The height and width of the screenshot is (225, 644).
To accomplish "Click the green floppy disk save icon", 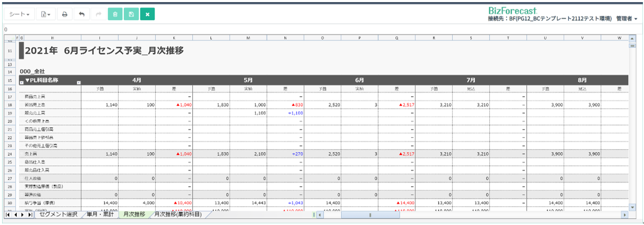I will point(131,14).
